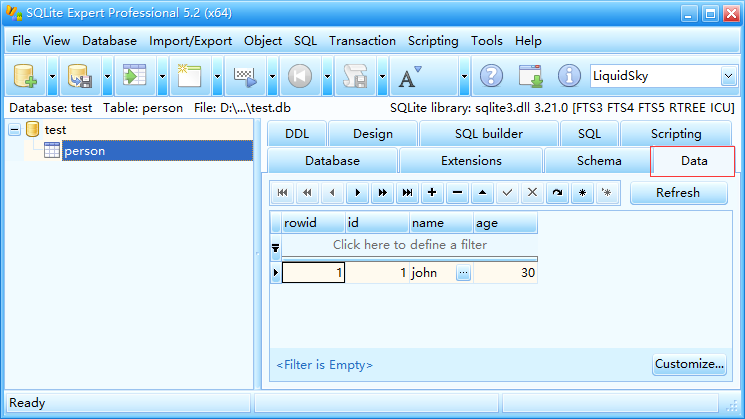Click the execute SQL icon
745x419 pixels.
tap(245, 76)
